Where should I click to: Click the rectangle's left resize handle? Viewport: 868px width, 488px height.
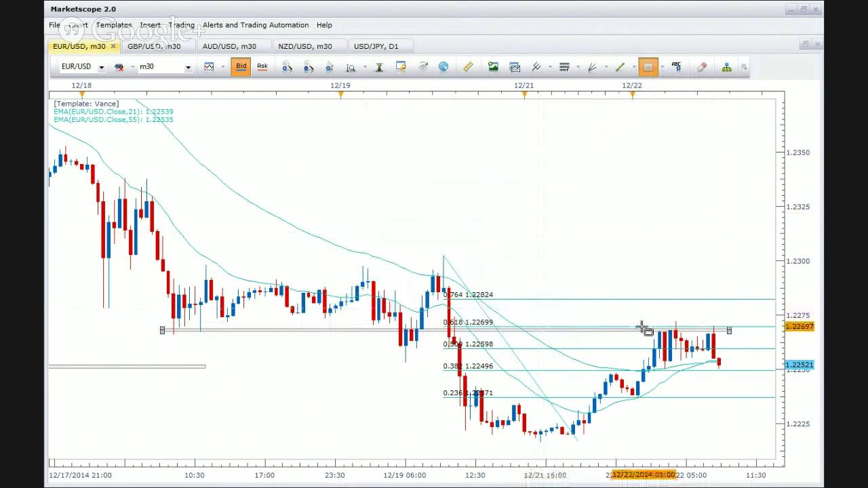click(x=162, y=330)
